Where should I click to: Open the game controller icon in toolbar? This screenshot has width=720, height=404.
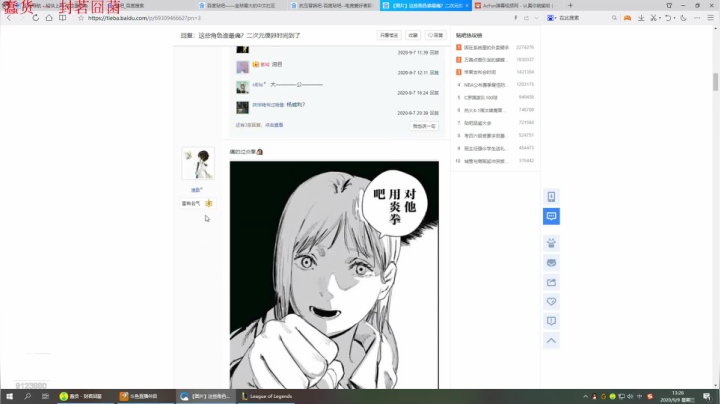[x=627, y=18]
